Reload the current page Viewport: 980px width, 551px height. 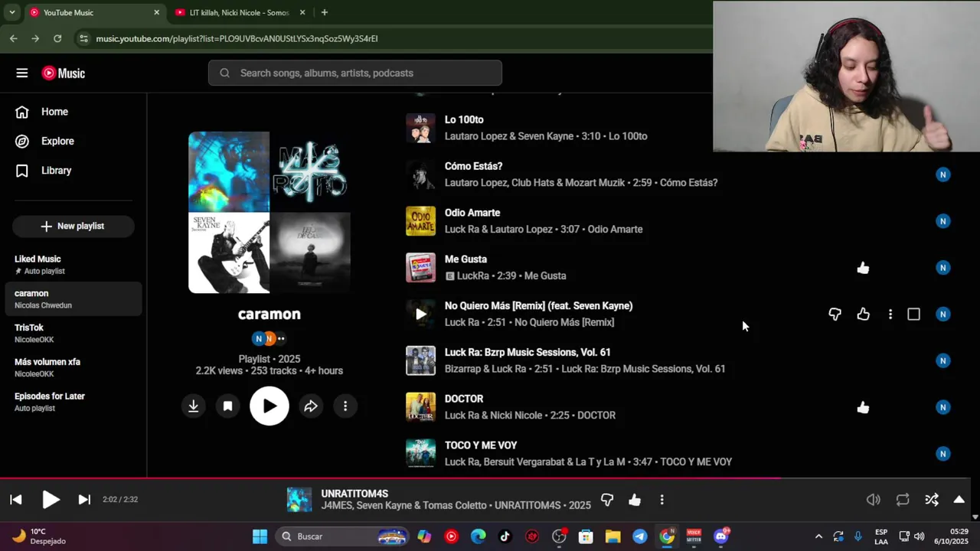(x=57, y=38)
